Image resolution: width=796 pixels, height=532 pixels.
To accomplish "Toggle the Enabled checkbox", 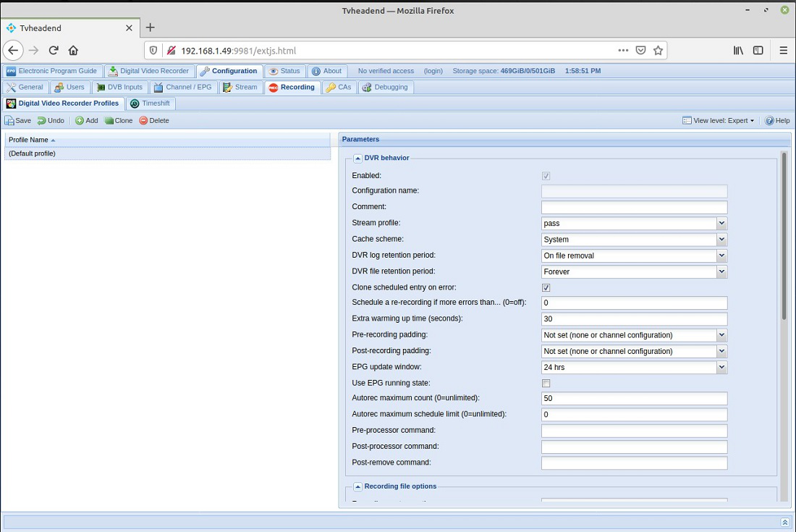I will click(546, 176).
